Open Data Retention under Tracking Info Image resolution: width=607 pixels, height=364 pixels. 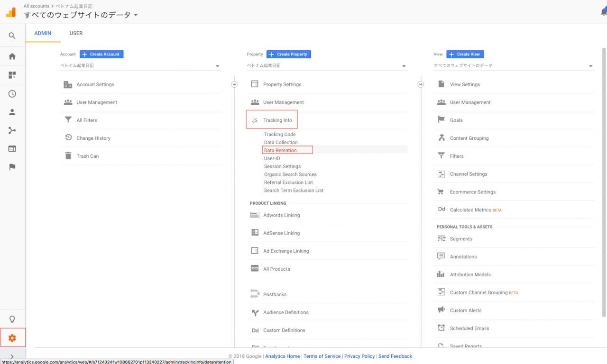pos(280,150)
